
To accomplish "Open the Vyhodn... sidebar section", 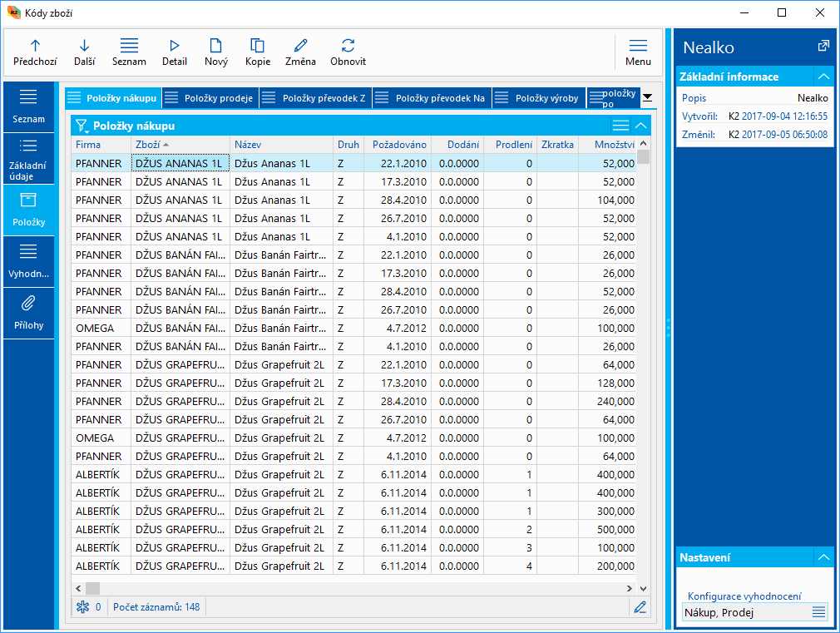I will (28, 260).
